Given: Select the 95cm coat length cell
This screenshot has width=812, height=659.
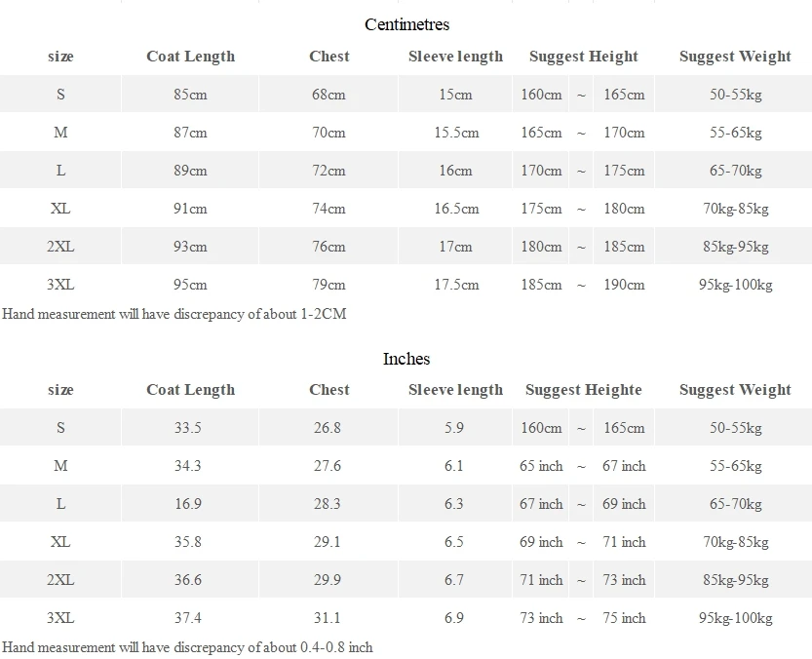Looking at the screenshot, I should (x=190, y=285).
